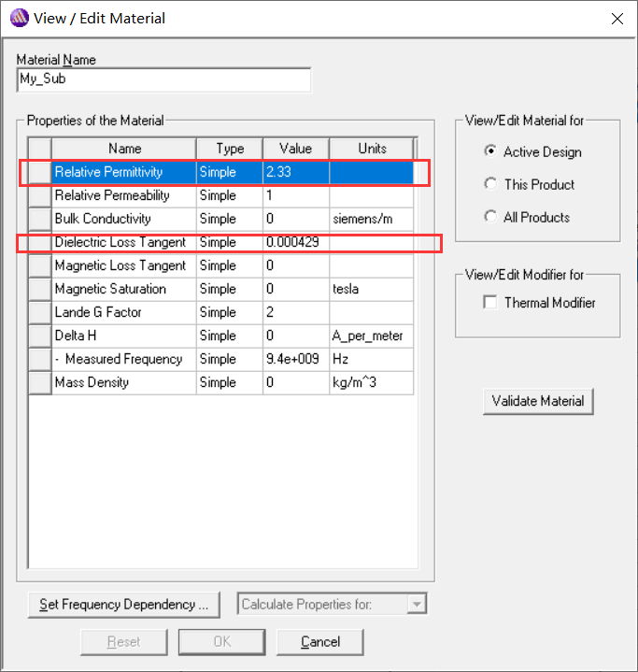Open Type cell for Relative Permeability
The width and height of the screenshot is (638, 672).
pos(230,196)
